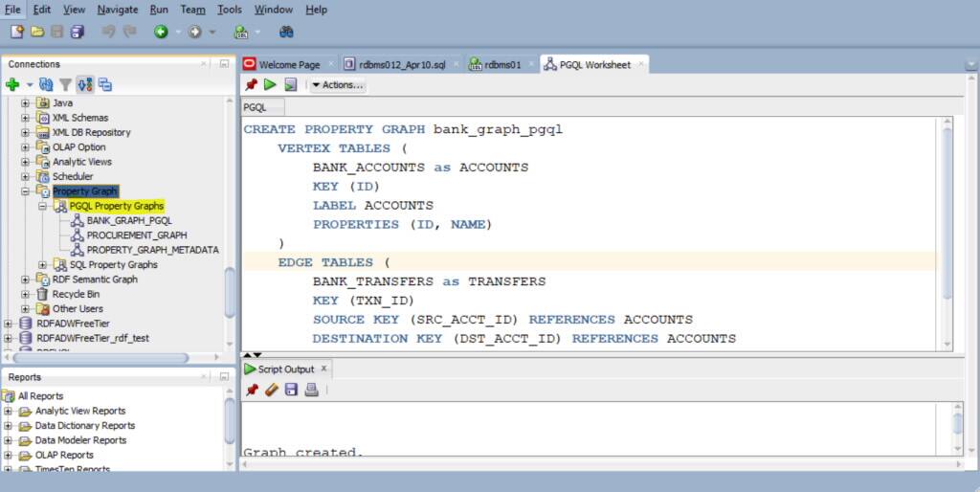Expand the RDFADWFreeTier connection

(x=8, y=324)
